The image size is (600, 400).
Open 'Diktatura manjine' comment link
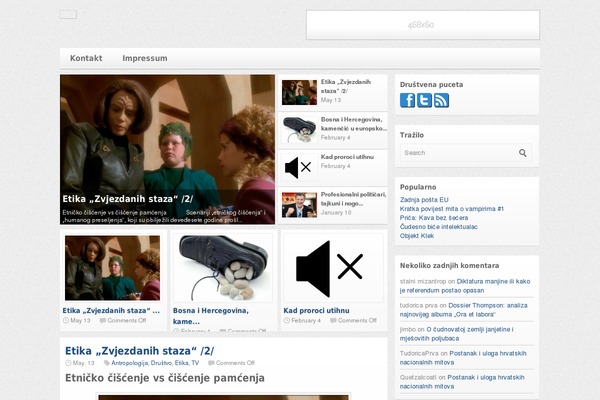point(465,286)
